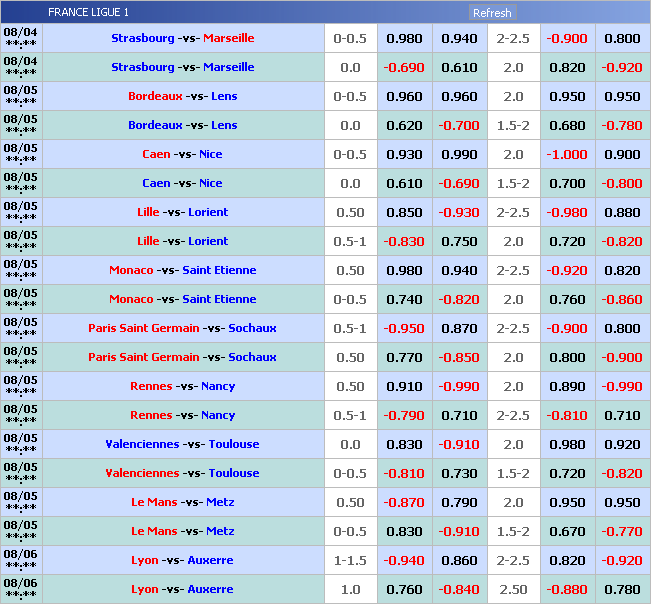Click the Refresh button in the header
The width and height of the screenshot is (651, 604).
[491, 13]
